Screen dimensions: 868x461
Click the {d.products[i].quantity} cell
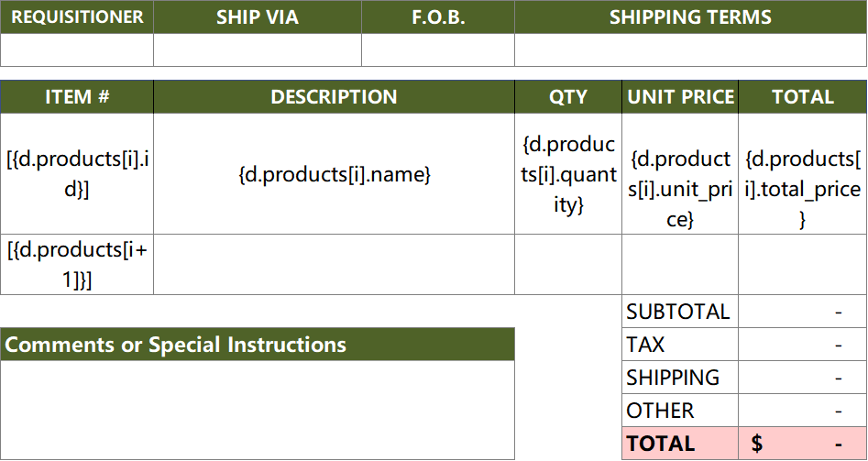568,174
